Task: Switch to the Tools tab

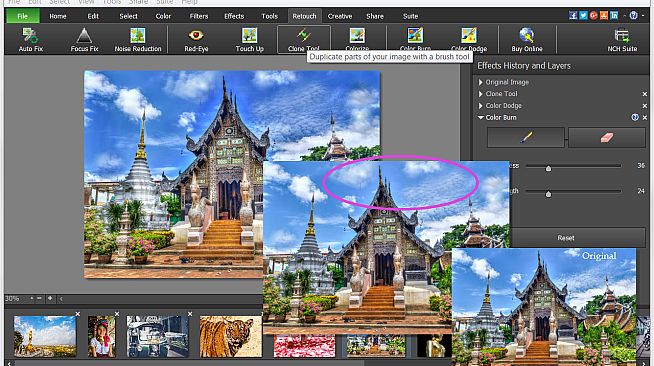Action: pos(269,16)
